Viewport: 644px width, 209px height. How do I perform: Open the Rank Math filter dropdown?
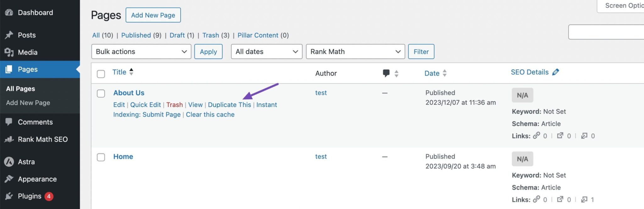pos(355,52)
